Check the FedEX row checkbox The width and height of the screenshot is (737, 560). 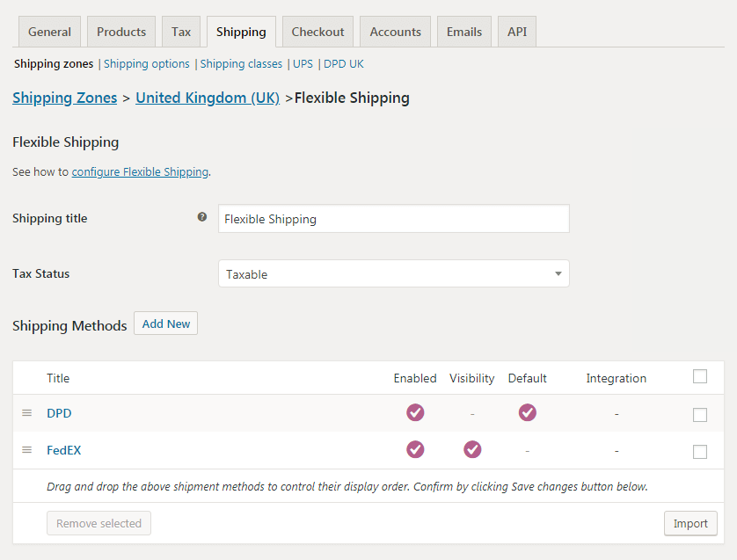700,452
